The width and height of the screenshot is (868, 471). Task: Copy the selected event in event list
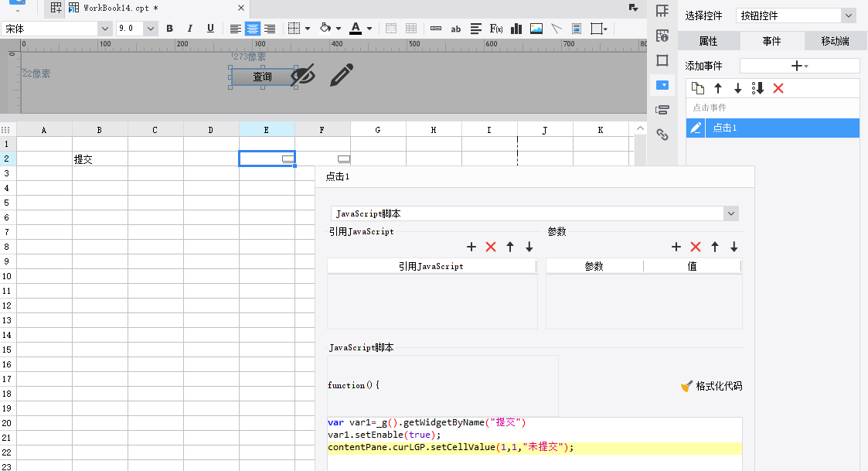[x=698, y=88]
